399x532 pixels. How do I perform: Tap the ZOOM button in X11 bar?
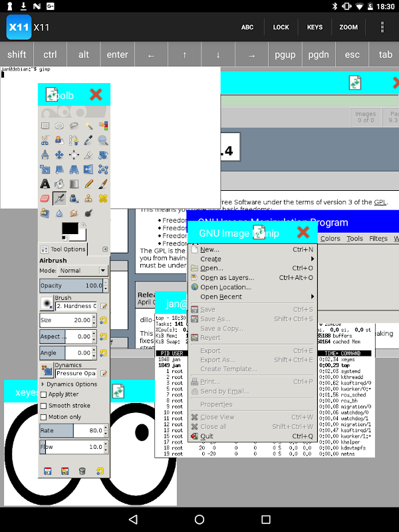click(x=348, y=27)
